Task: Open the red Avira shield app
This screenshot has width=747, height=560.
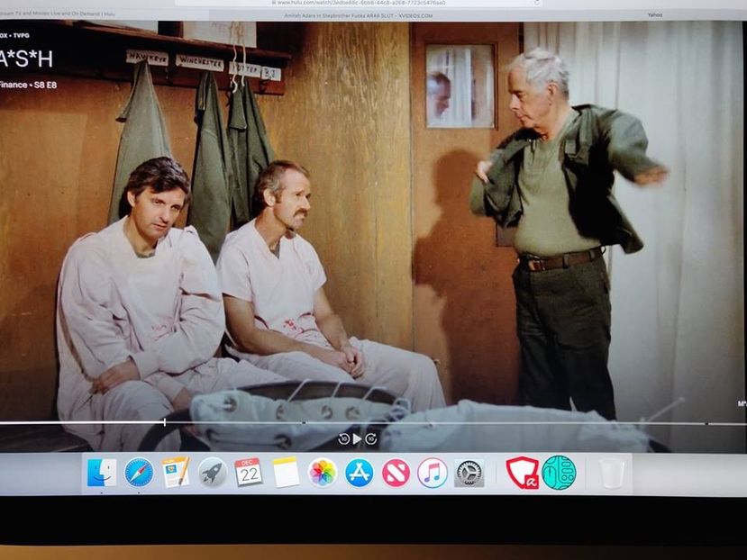Action: pos(522,473)
